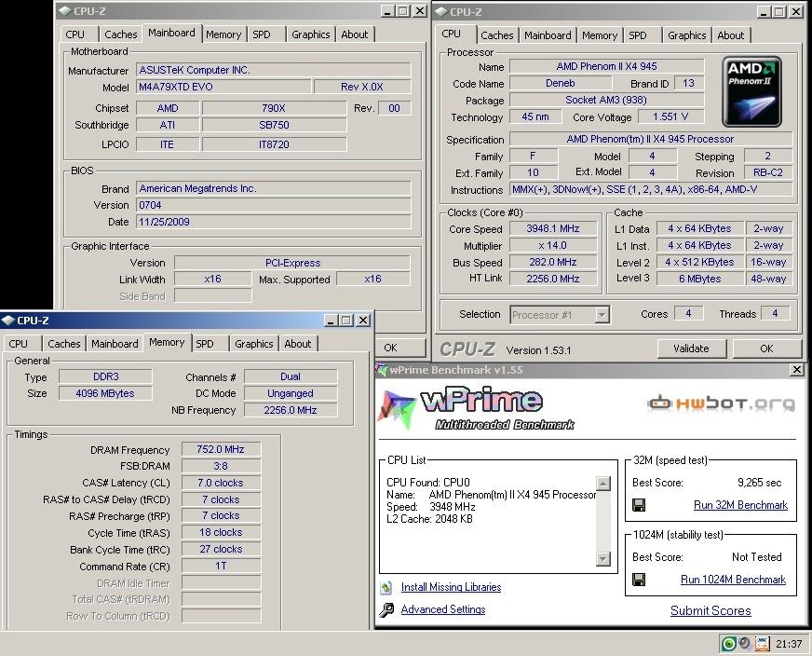Click the wPrime title bar icon
Viewport: 812px width, 656px height.
point(382,369)
